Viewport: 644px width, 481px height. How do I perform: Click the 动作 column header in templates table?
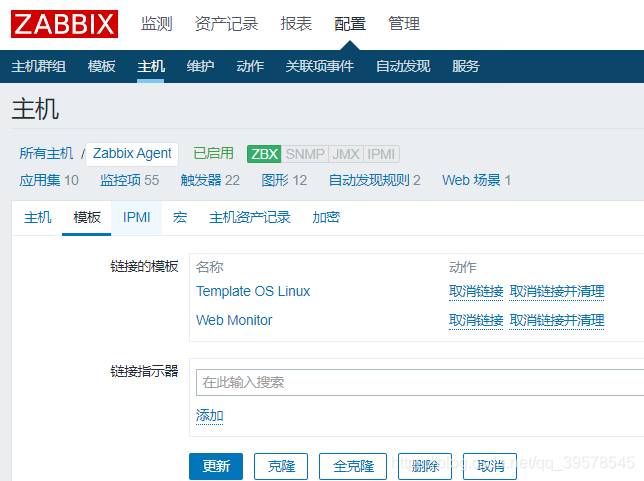click(x=462, y=267)
